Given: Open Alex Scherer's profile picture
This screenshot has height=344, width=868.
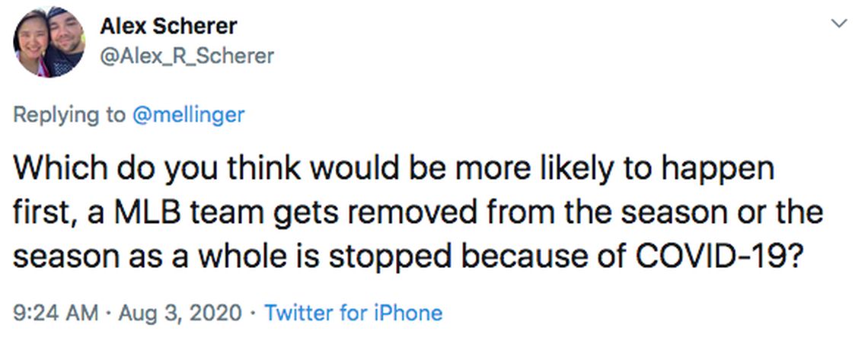Looking at the screenshot, I should click(x=48, y=42).
